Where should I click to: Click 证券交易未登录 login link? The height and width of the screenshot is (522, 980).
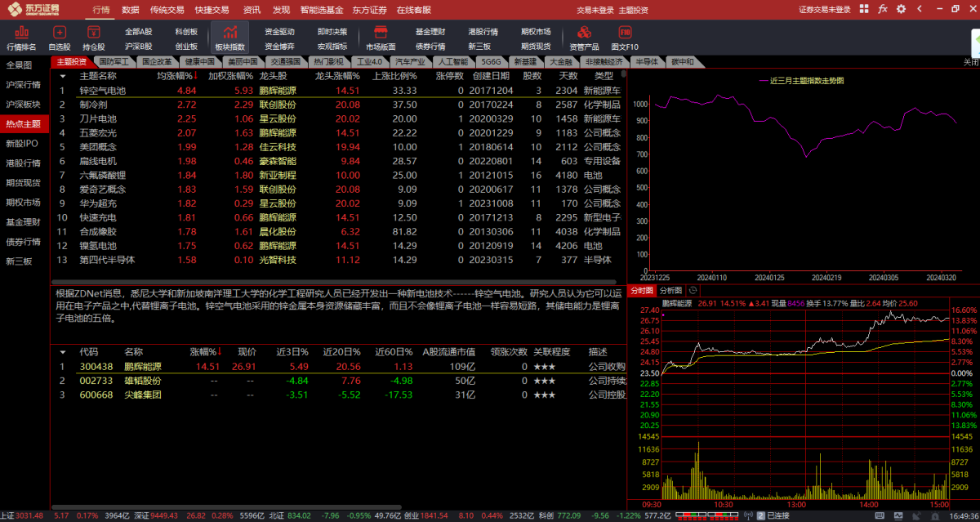pyautogui.click(x=824, y=10)
